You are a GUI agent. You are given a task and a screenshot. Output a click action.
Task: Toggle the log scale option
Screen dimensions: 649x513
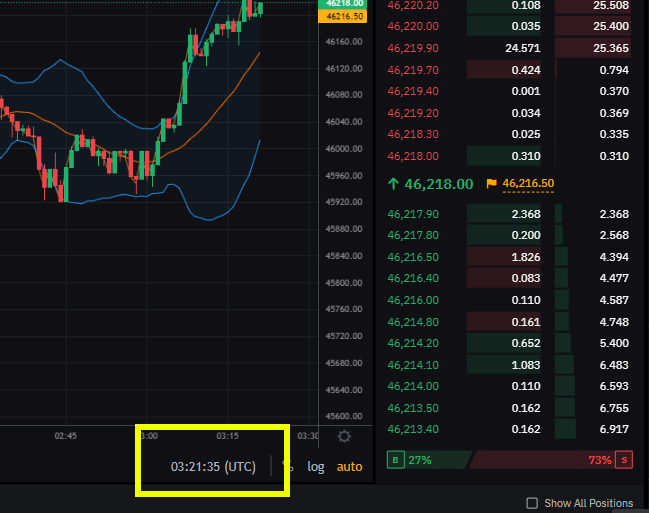click(x=316, y=466)
